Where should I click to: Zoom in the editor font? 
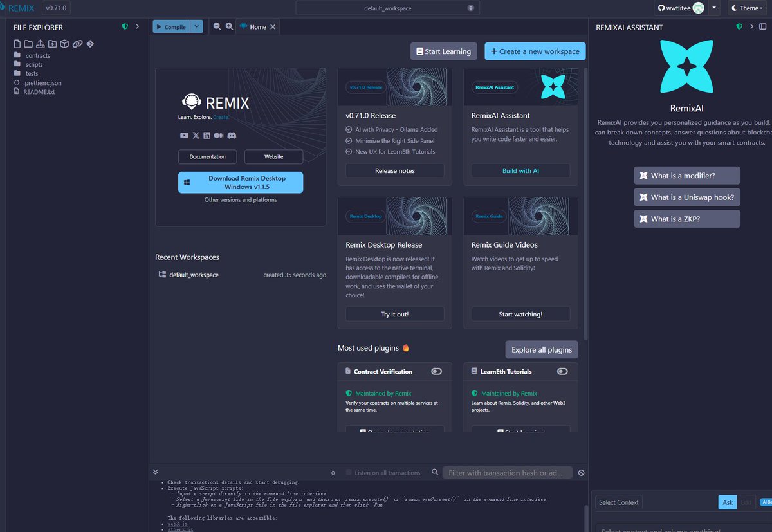[229, 26]
